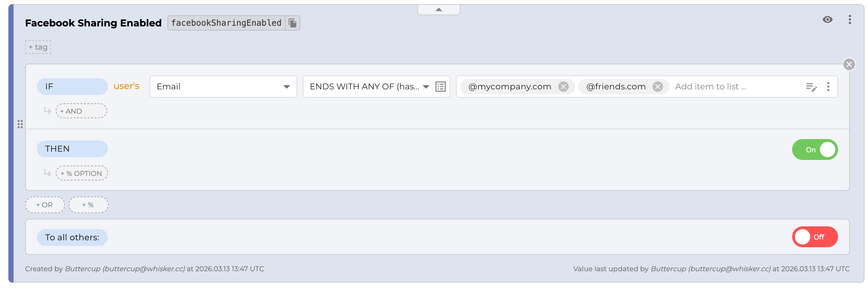Image resolution: width=868 pixels, height=290 pixels.
Task: Remove @mycompany.com from the list
Action: click(563, 87)
